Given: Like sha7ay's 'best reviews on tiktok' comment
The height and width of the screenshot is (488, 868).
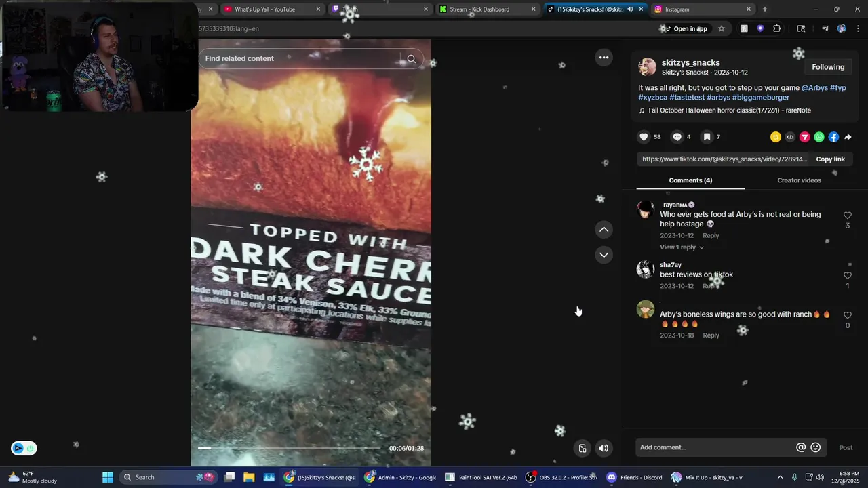Looking at the screenshot, I should [847, 276].
